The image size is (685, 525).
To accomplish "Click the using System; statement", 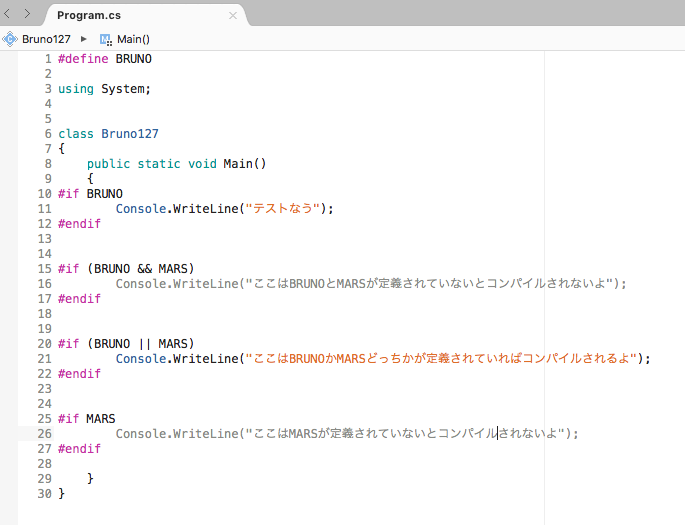I will coord(104,89).
